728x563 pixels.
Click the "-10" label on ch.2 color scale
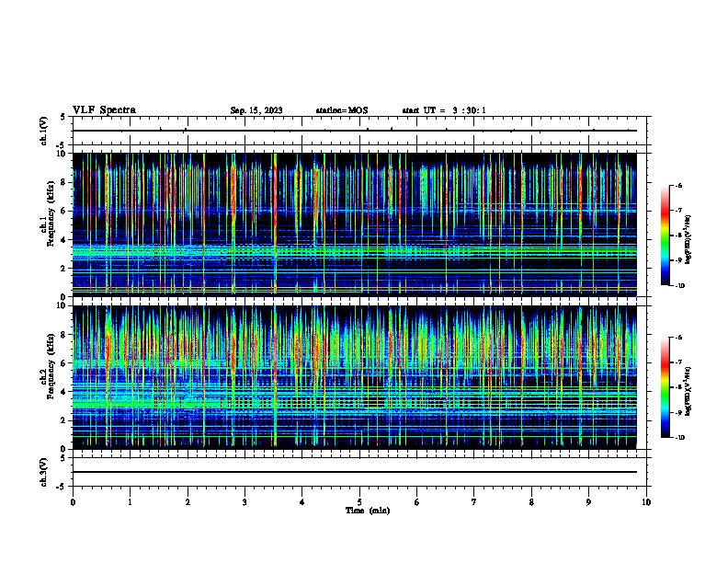click(679, 438)
